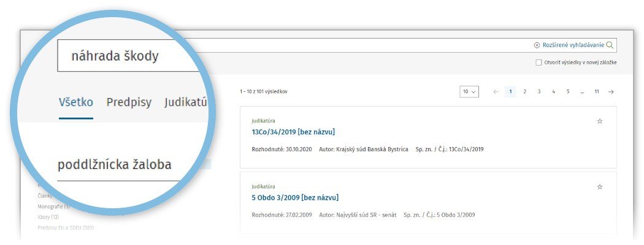Switch to the Predpisy tab

click(x=129, y=102)
